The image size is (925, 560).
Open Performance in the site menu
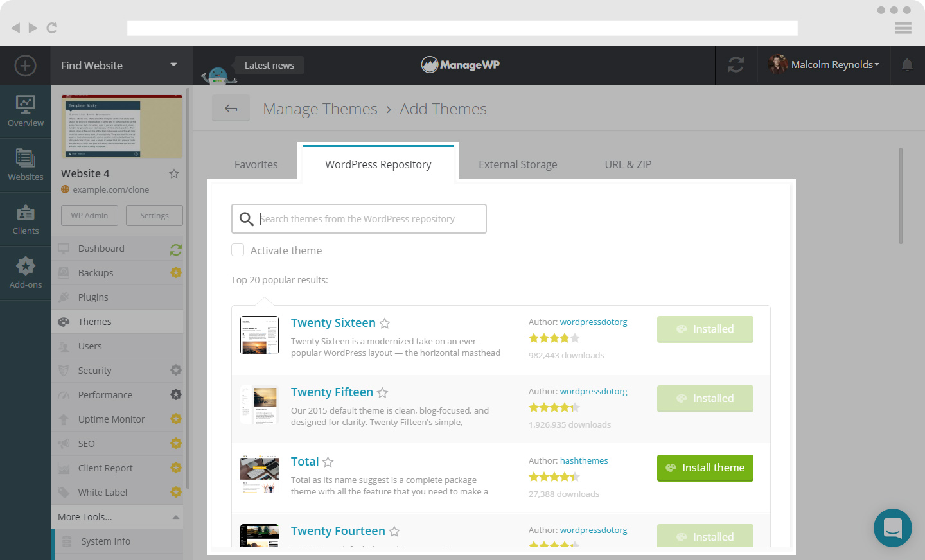pos(118,395)
